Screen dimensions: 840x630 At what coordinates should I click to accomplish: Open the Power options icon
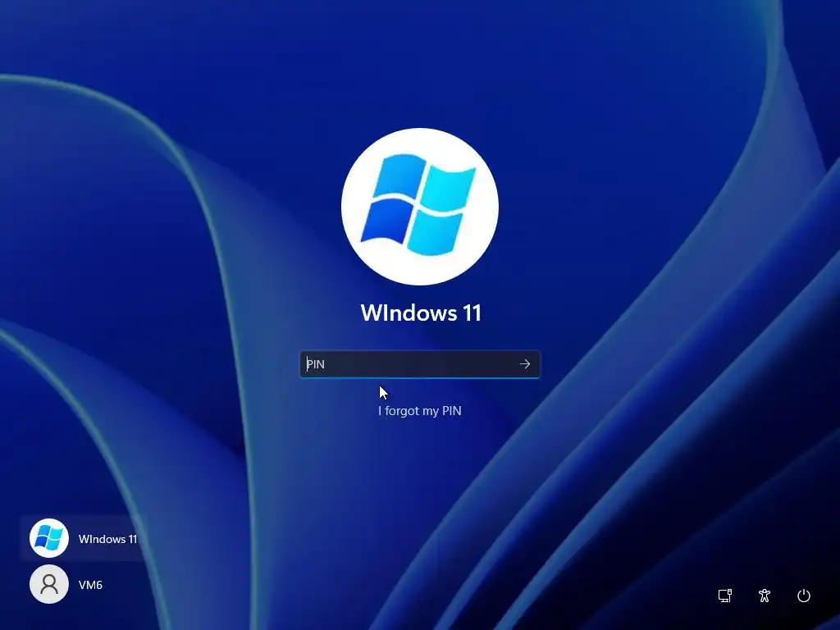click(804, 596)
